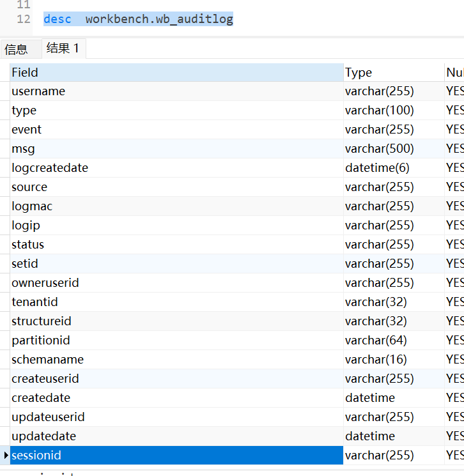This screenshot has height=476, width=464.
Task: Switch to the 信息 tab
Action: (20, 49)
